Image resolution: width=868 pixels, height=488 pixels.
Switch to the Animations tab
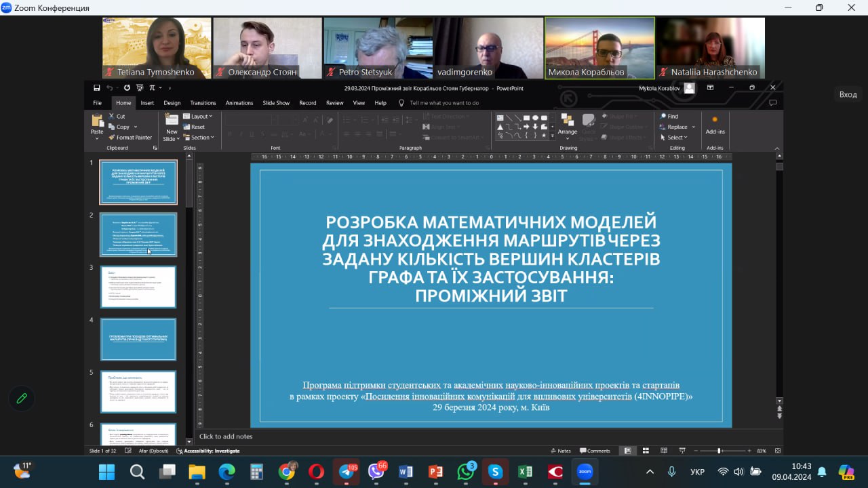point(239,103)
